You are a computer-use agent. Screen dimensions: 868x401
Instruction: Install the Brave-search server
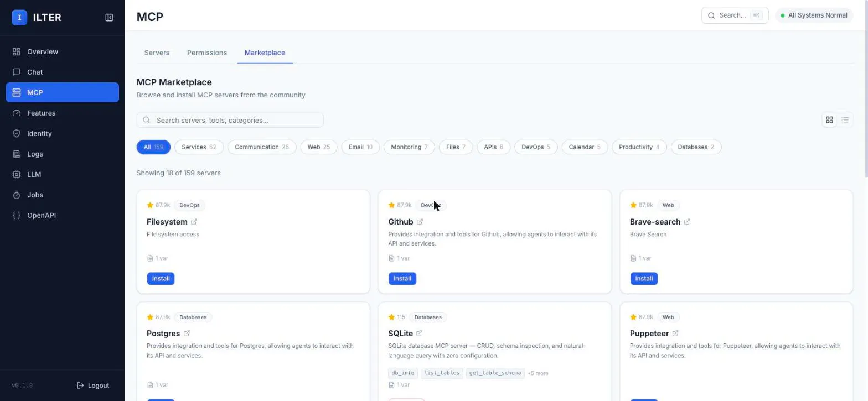644,279
